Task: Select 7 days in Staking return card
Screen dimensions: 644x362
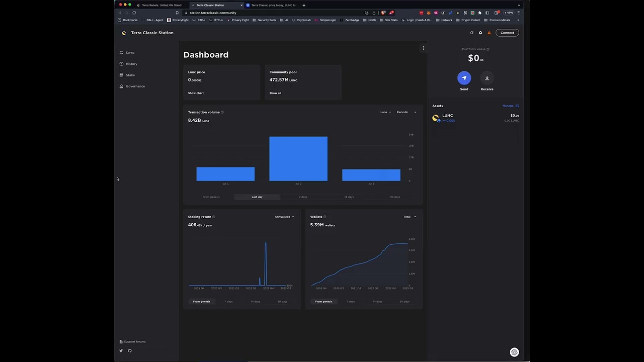Action: tap(228, 302)
